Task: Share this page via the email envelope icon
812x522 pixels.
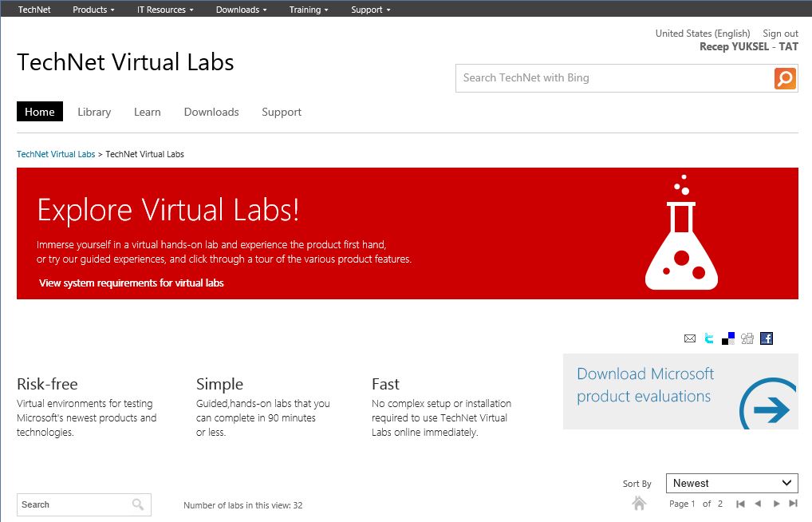Action: (690, 338)
